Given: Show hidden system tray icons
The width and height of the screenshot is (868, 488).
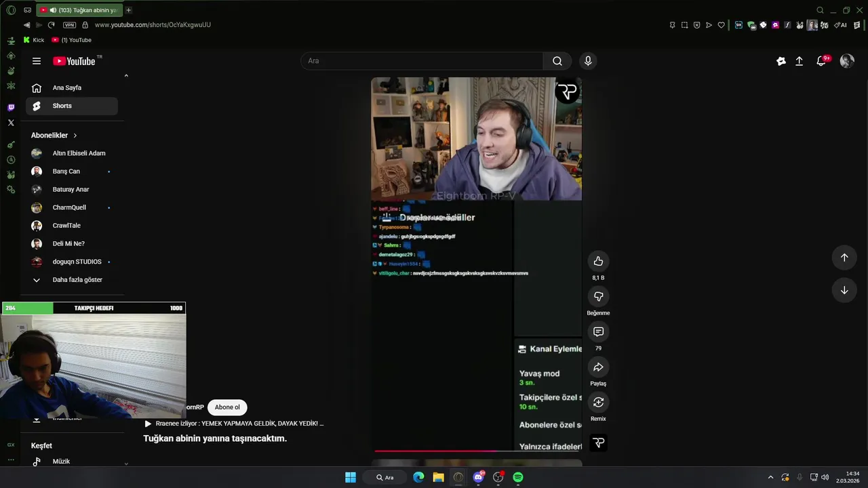Looking at the screenshot, I should click(x=770, y=477).
